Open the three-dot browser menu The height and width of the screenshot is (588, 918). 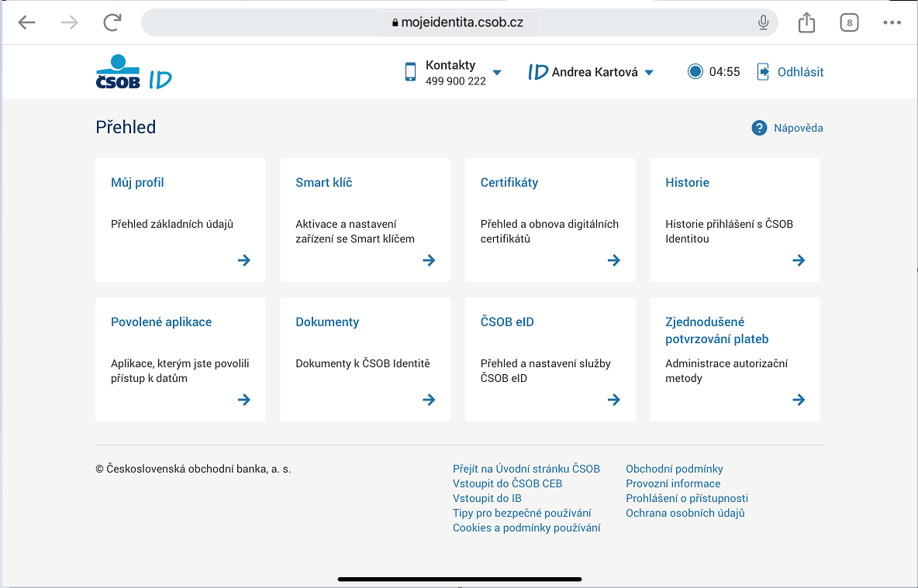pos(892,22)
